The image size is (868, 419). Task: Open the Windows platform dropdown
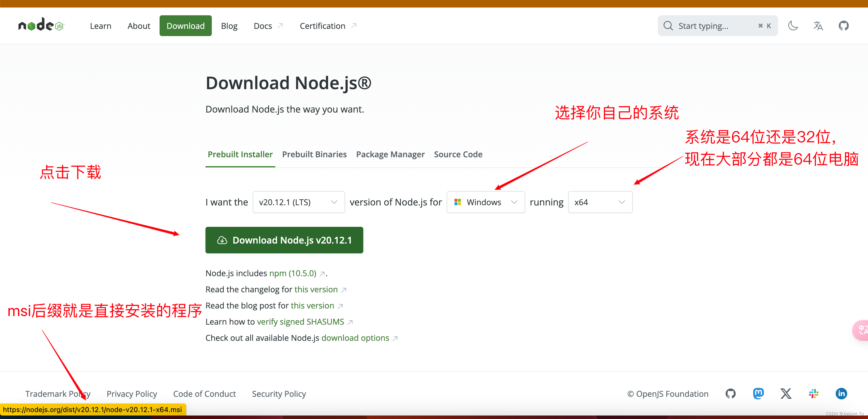(x=486, y=202)
